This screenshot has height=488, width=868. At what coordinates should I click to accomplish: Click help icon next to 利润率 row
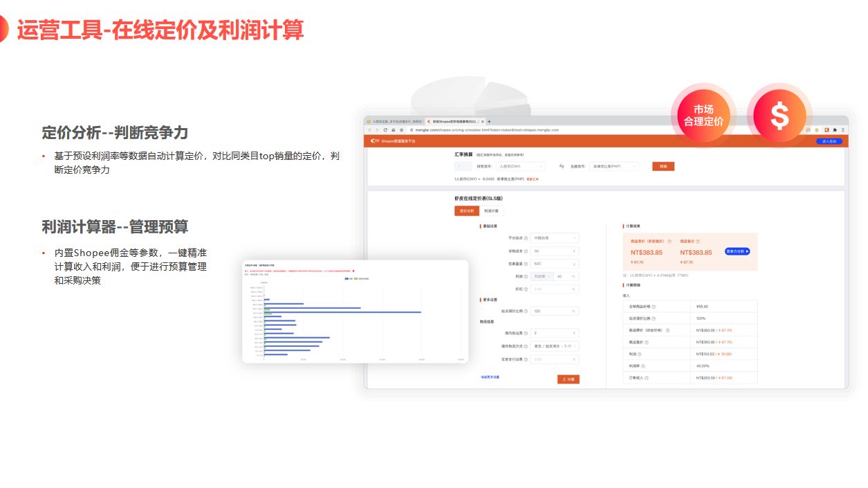tap(643, 366)
